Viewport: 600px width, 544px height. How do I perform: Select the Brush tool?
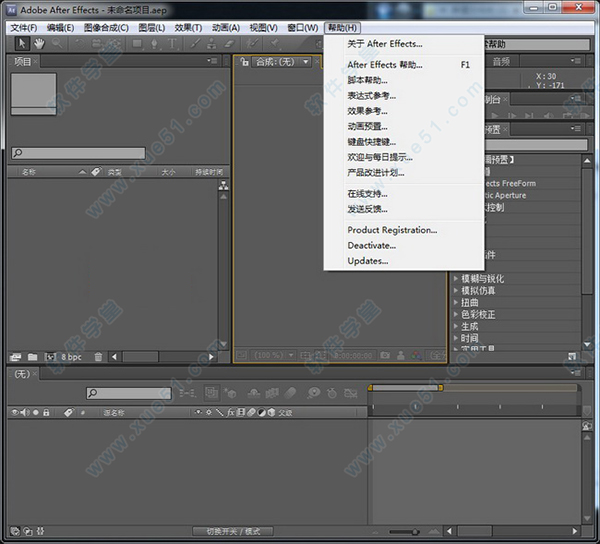pyautogui.click(x=195, y=44)
